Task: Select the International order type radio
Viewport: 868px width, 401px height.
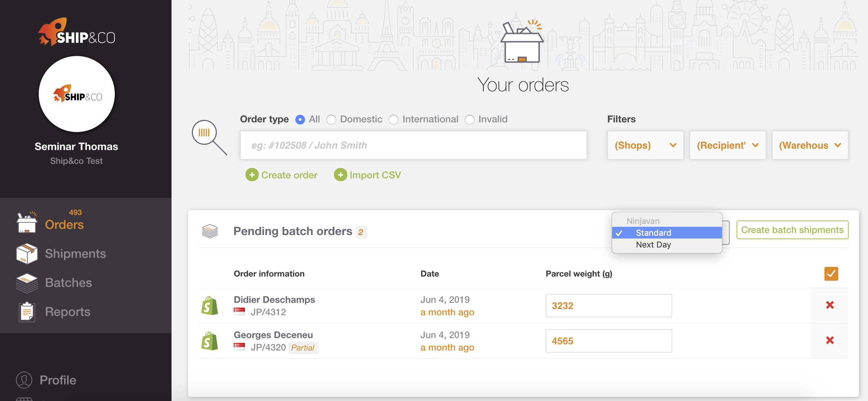Action: 394,120
